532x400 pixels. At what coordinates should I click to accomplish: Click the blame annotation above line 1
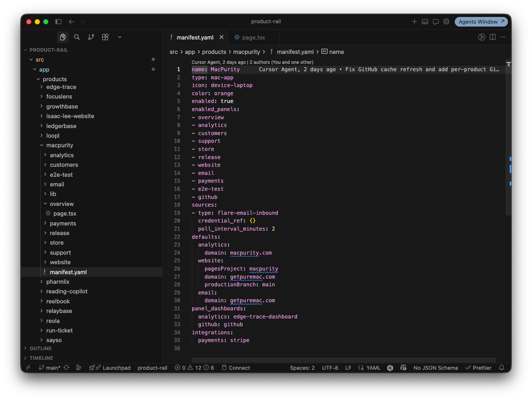click(x=252, y=62)
